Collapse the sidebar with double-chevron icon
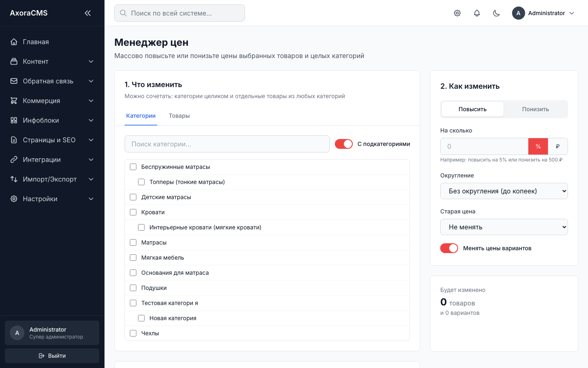 88,13
